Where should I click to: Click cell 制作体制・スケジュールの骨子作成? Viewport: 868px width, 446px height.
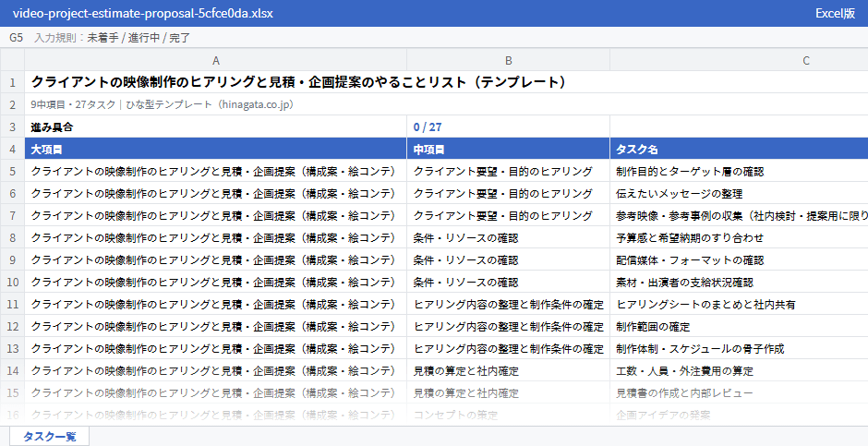pyautogui.click(x=739, y=348)
